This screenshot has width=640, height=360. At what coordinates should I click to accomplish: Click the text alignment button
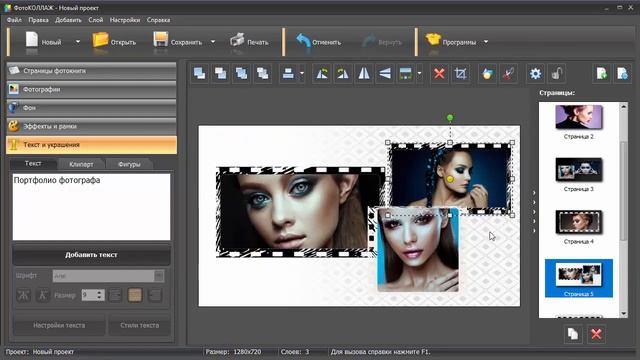tap(115, 295)
